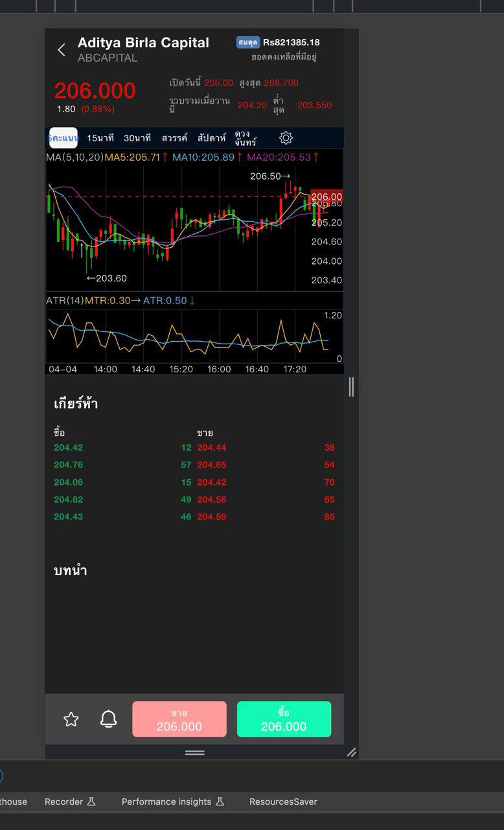Switch to the สวรรค์ chart interval

tap(174, 138)
